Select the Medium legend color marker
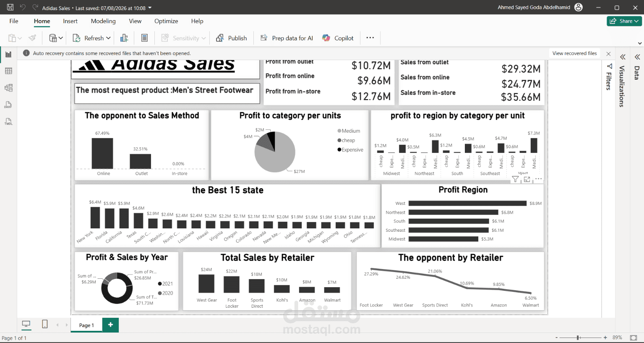The height and width of the screenshot is (343, 644). coord(339,131)
